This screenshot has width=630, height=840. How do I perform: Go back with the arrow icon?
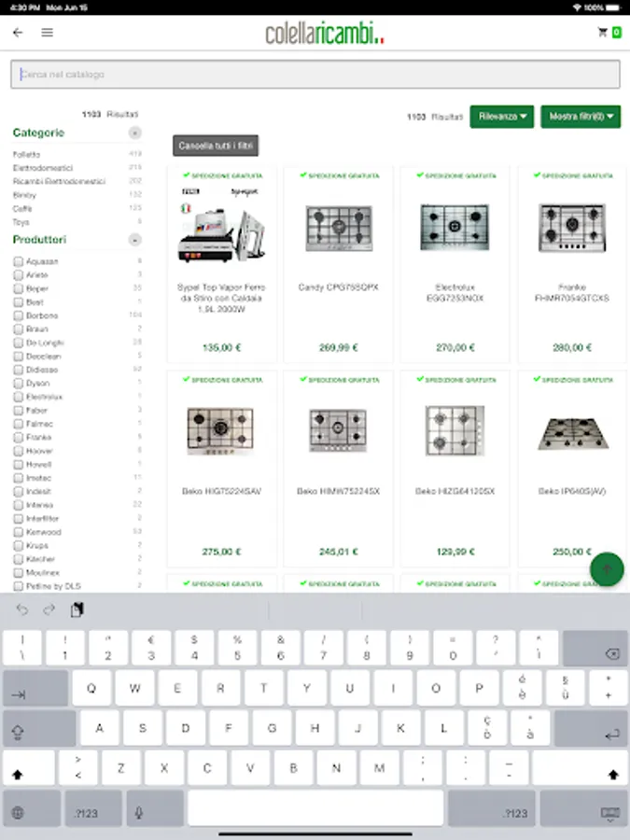pos(18,33)
